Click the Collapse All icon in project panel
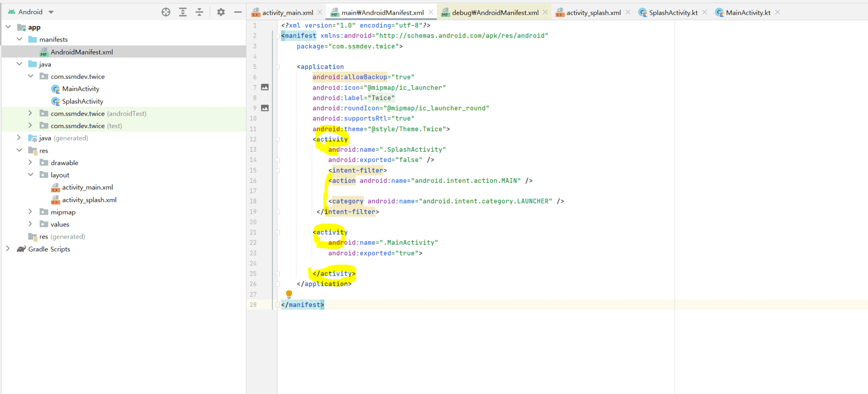This screenshot has width=868, height=394. [199, 12]
